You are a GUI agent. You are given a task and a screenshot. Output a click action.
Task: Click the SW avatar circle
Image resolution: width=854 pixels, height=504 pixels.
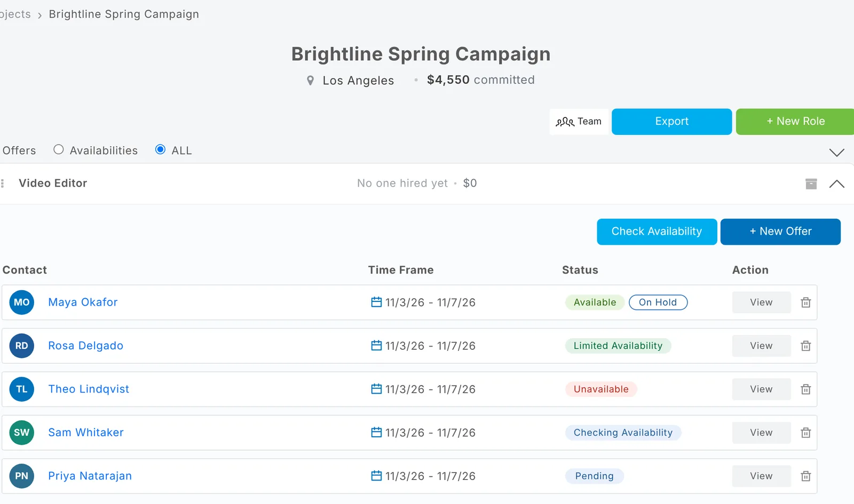(22, 433)
